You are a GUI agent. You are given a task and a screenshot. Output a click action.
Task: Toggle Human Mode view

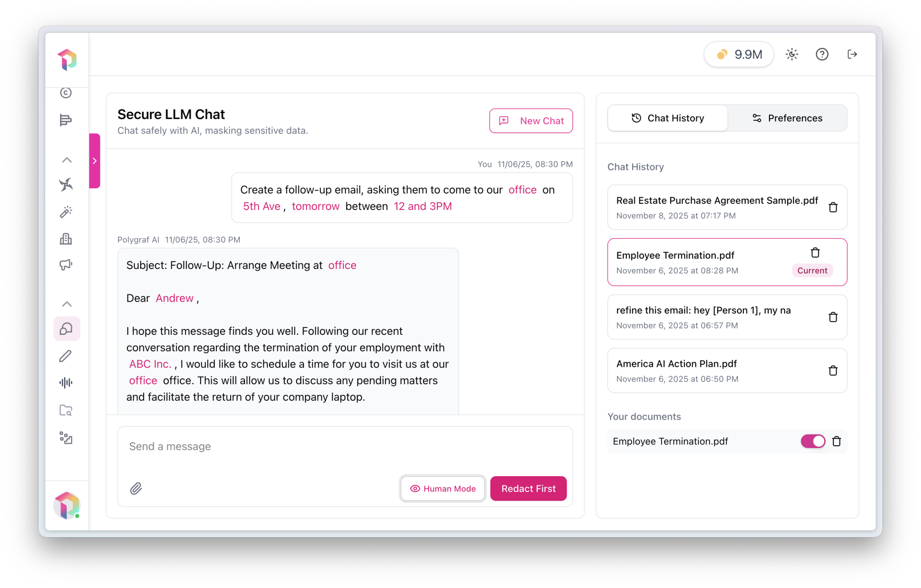point(443,489)
